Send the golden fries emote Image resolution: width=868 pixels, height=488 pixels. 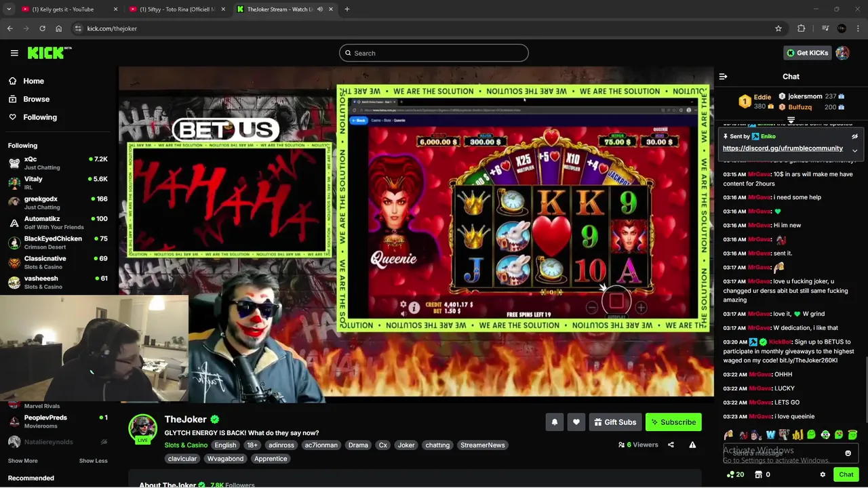click(x=797, y=435)
